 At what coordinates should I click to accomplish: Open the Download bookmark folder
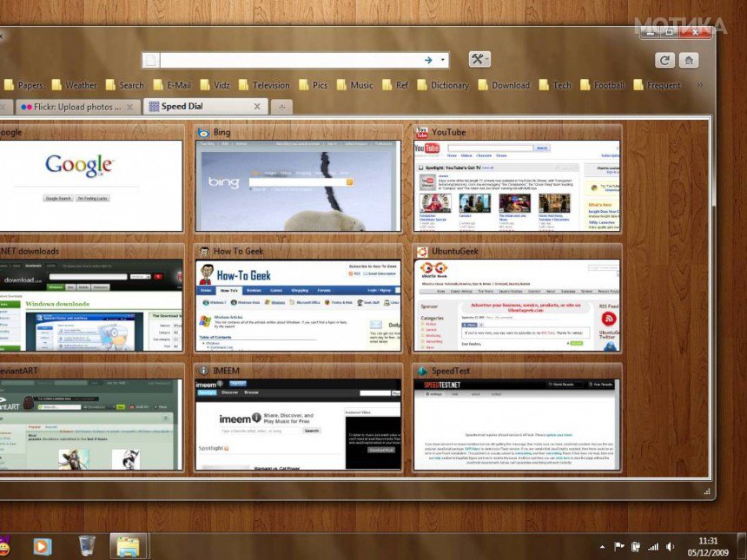(x=504, y=85)
